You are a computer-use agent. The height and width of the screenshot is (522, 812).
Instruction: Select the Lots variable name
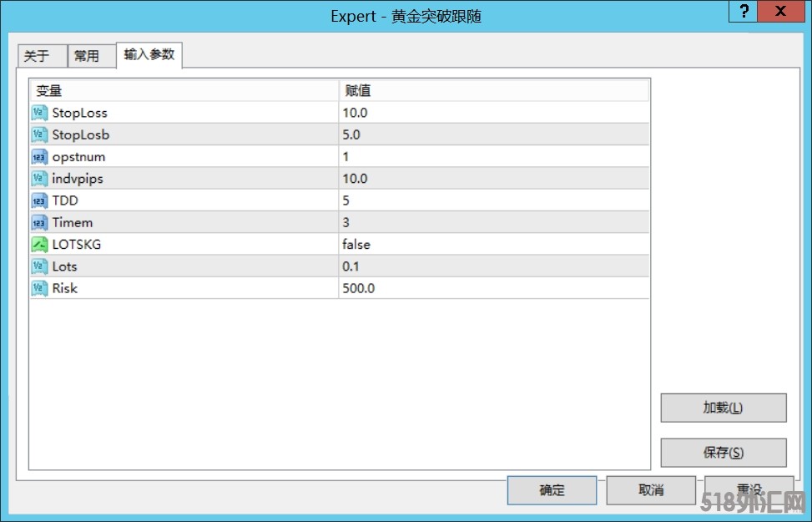(65, 266)
